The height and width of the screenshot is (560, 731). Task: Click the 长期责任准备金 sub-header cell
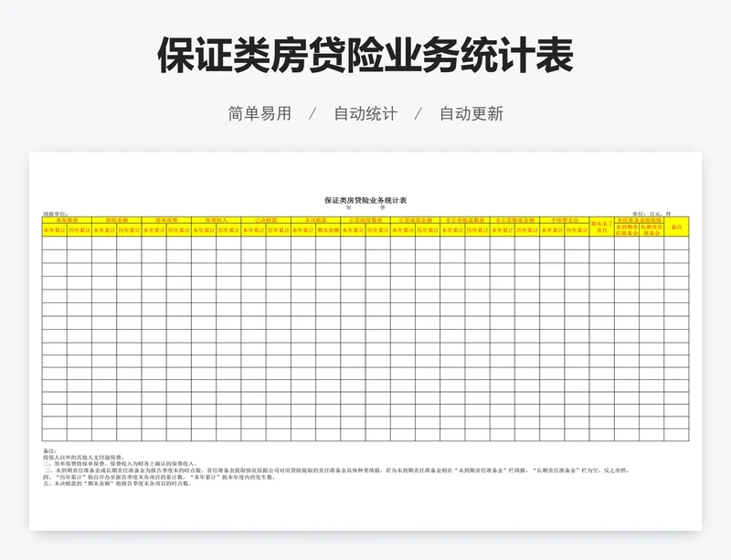(652, 230)
